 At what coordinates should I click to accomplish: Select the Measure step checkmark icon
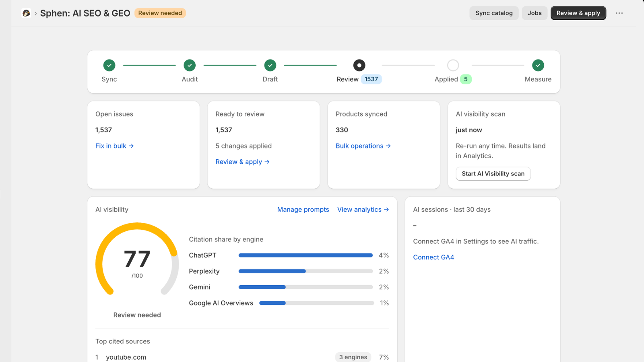[x=538, y=65]
